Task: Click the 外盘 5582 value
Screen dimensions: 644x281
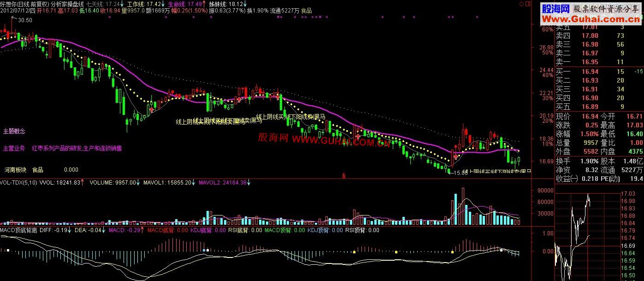Action: [591, 152]
